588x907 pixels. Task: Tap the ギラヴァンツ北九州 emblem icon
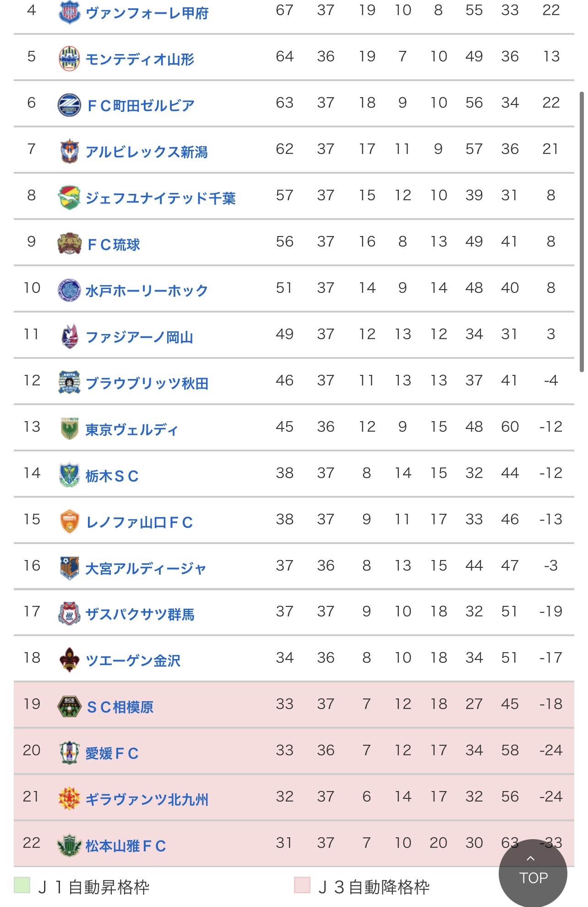(70, 799)
